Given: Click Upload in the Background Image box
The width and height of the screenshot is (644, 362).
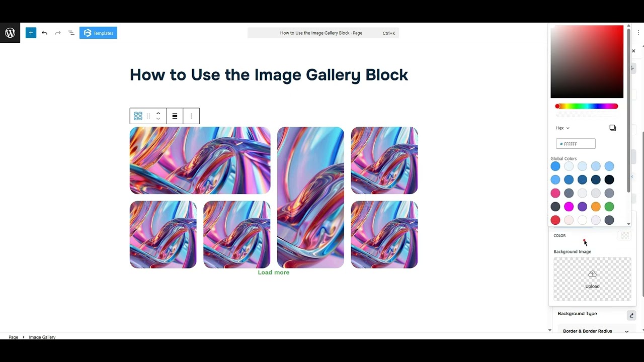Looking at the screenshot, I should pyautogui.click(x=592, y=279).
